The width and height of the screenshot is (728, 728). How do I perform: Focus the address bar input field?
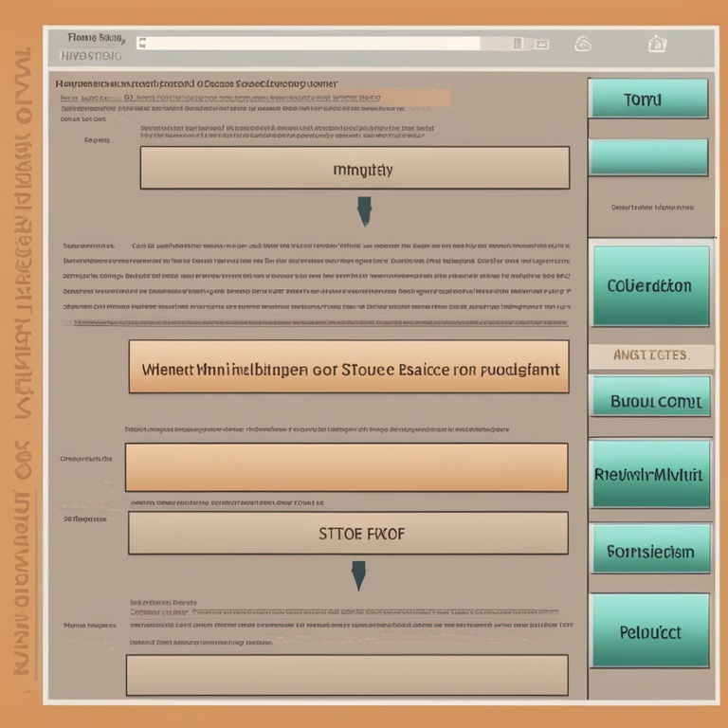point(308,44)
